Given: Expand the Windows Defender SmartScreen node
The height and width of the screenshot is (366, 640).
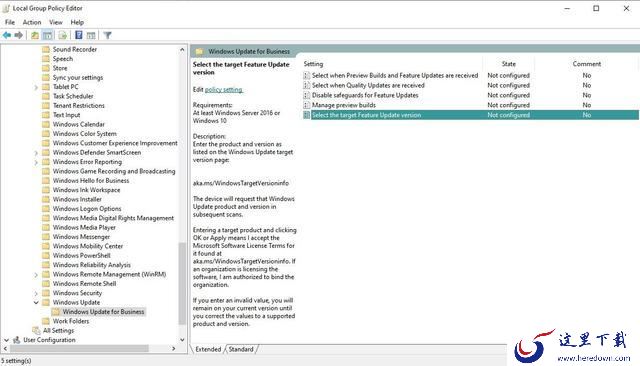Looking at the screenshot, I should (36, 153).
